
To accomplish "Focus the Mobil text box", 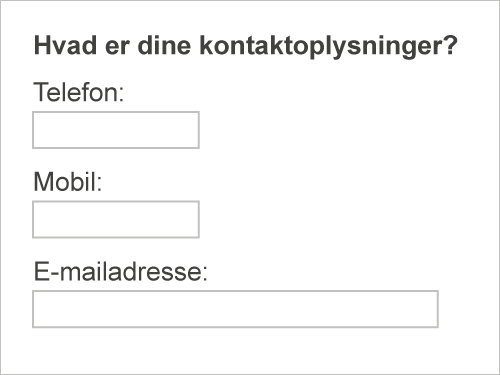I will click(116, 219).
